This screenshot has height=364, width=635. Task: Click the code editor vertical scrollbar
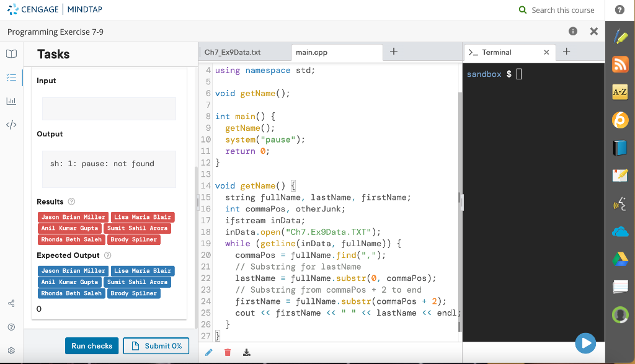[460, 211]
